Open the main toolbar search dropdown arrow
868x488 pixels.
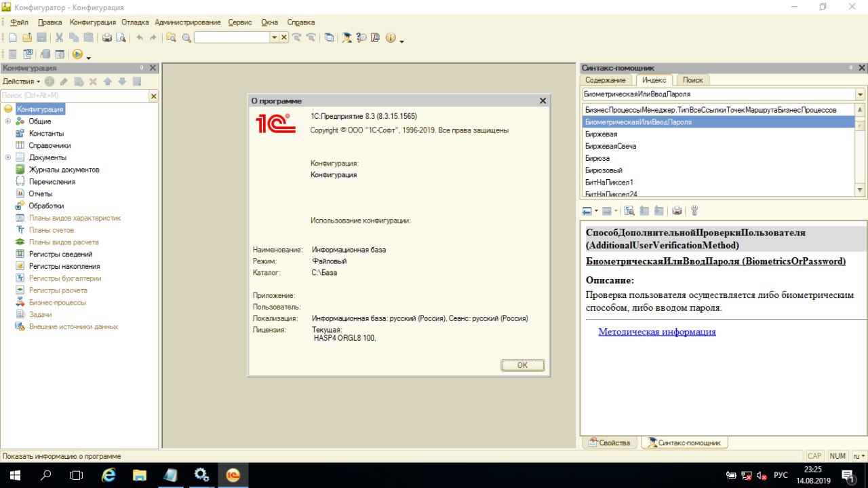click(x=275, y=38)
